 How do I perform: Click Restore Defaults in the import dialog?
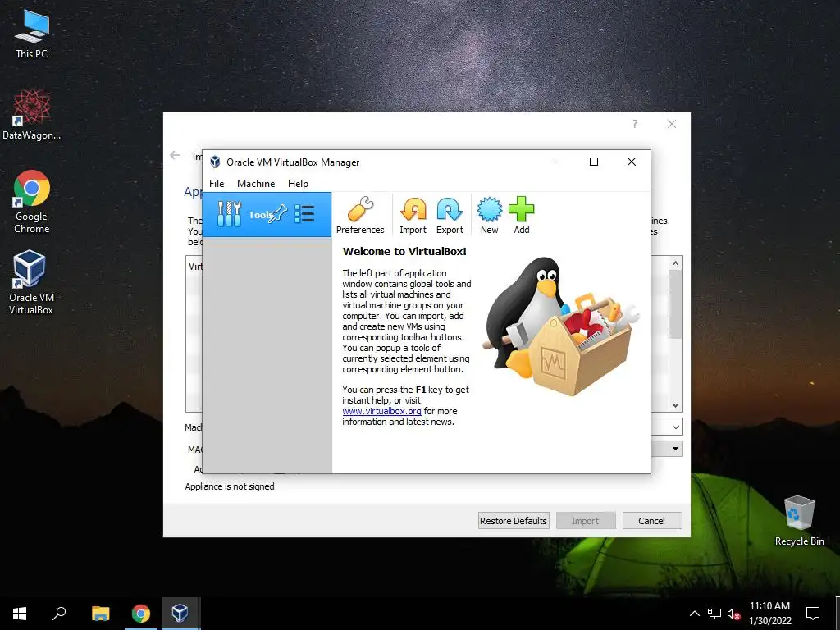click(x=514, y=521)
